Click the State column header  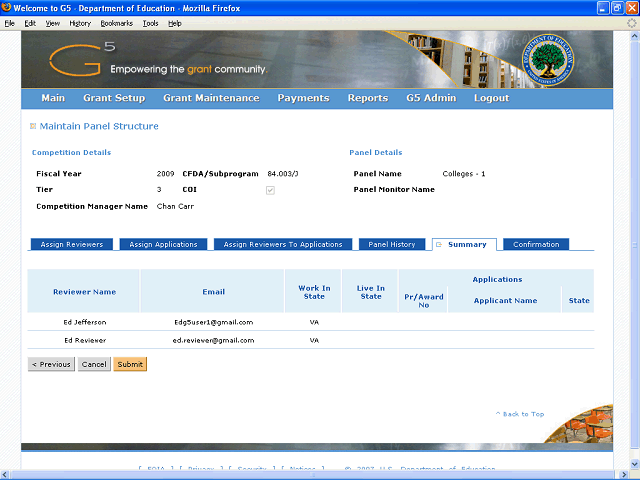tap(579, 301)
